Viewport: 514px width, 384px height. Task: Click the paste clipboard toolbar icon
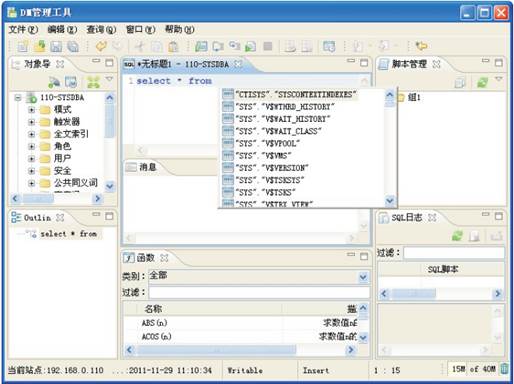pos(173,46)
